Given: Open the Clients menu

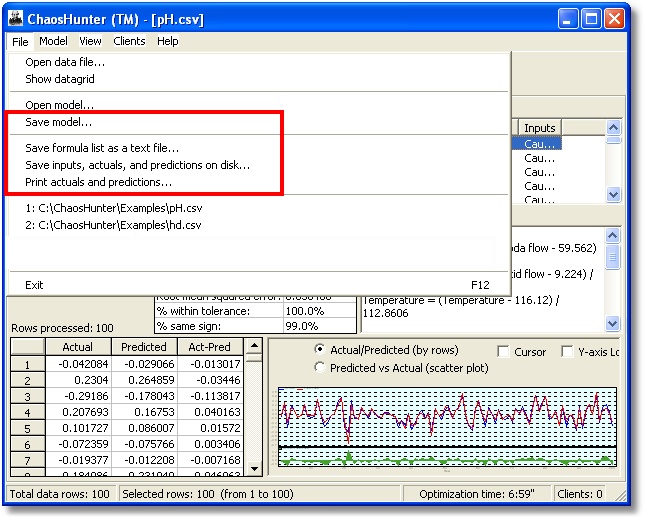Looking at the screenshot, I should (129, 41).
